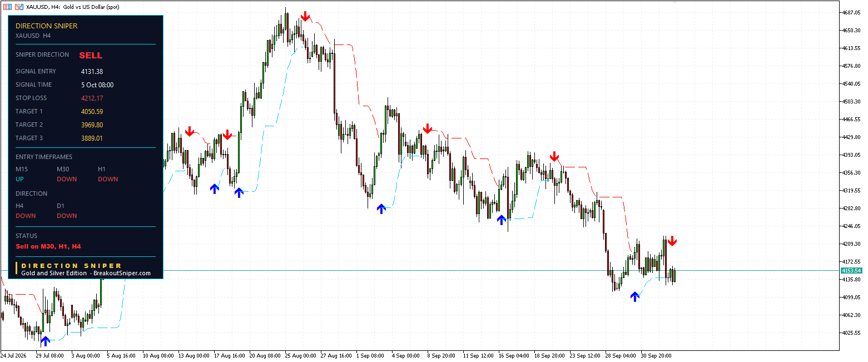Click price axis label 4246.05
868x362 pixels.
[x=851, y=226]
